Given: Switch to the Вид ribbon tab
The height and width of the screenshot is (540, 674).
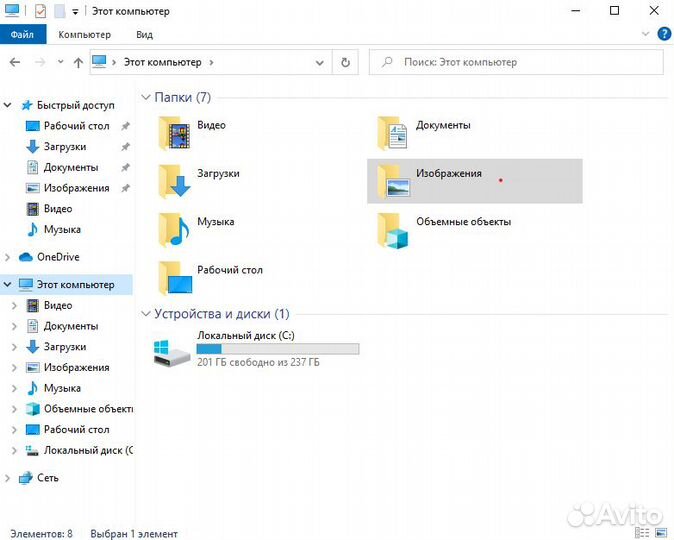Looking at the screenshot, I should pyautogui.click(x=145, y=34).
